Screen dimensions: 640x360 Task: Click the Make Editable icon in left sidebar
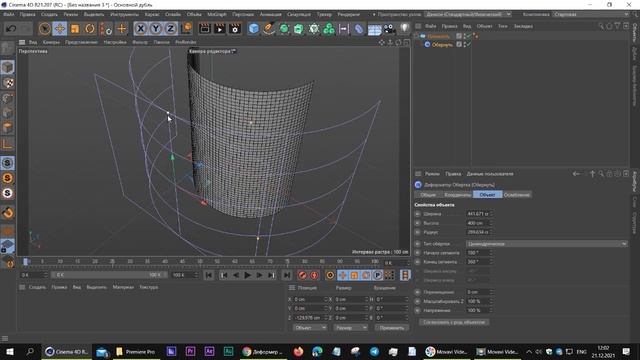point(7,48)
